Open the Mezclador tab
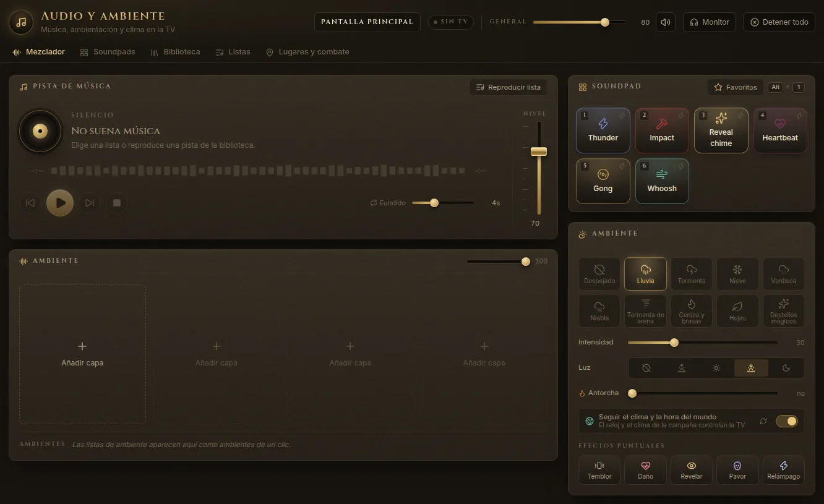Image resolution: width=824 pixels, height=504 pixels. [39, 53]
